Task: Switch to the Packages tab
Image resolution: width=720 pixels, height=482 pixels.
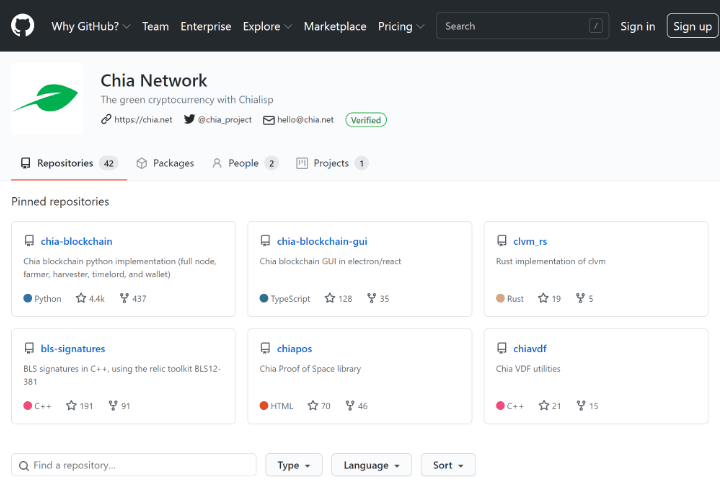Action: 165,163
